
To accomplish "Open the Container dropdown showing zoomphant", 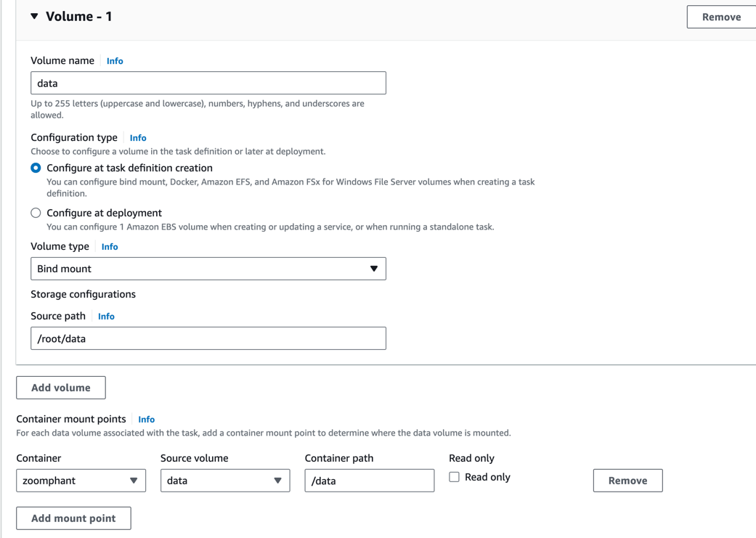I will tap(81, 481).
